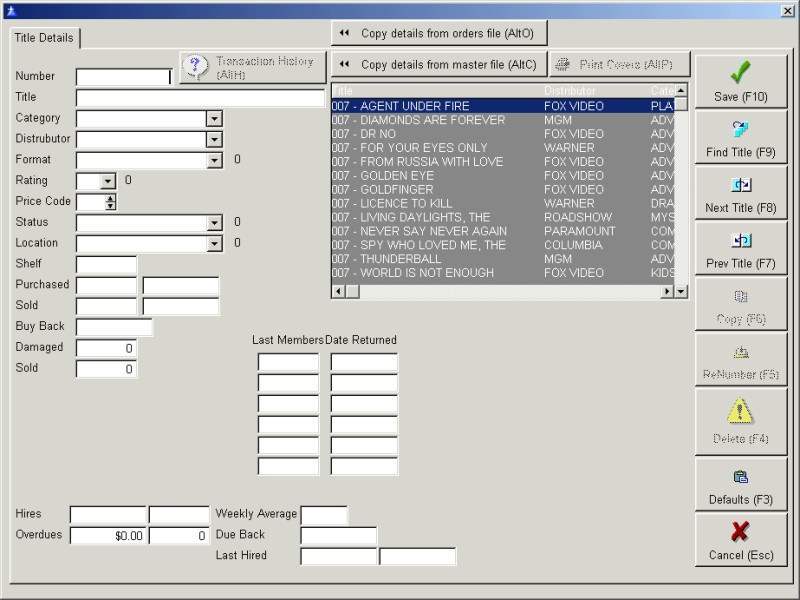Open the Rating dropdown

pyautogui.click(x=109, y=181)
